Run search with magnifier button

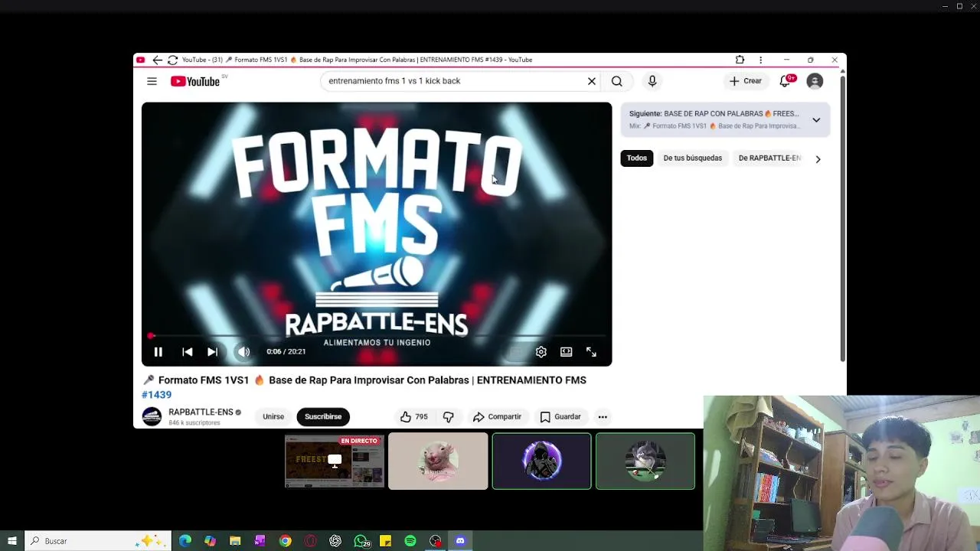coord(617,81)
